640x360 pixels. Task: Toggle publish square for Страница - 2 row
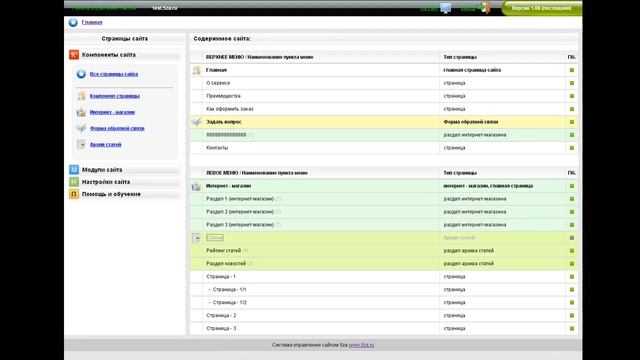pos(572,316)
